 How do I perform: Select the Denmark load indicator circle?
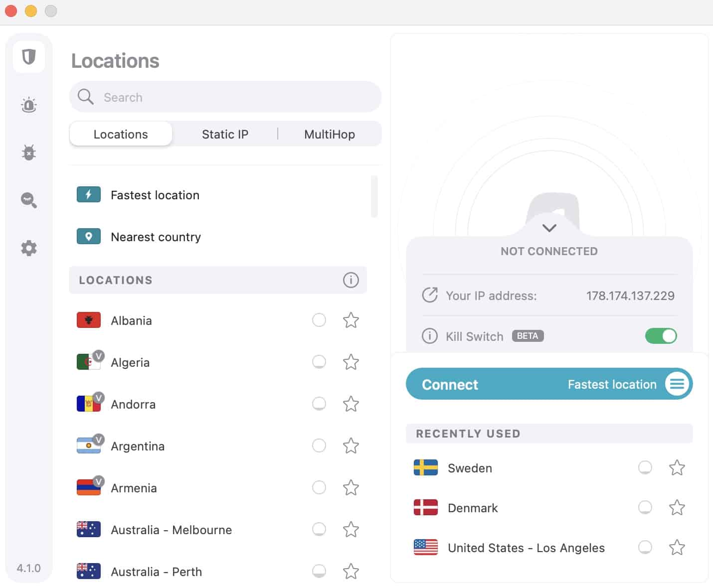(x=645, y=507)
